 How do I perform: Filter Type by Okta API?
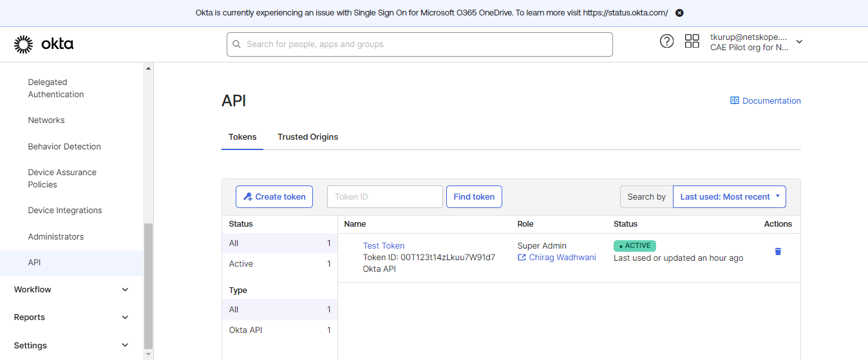click(x=279, y=330)
